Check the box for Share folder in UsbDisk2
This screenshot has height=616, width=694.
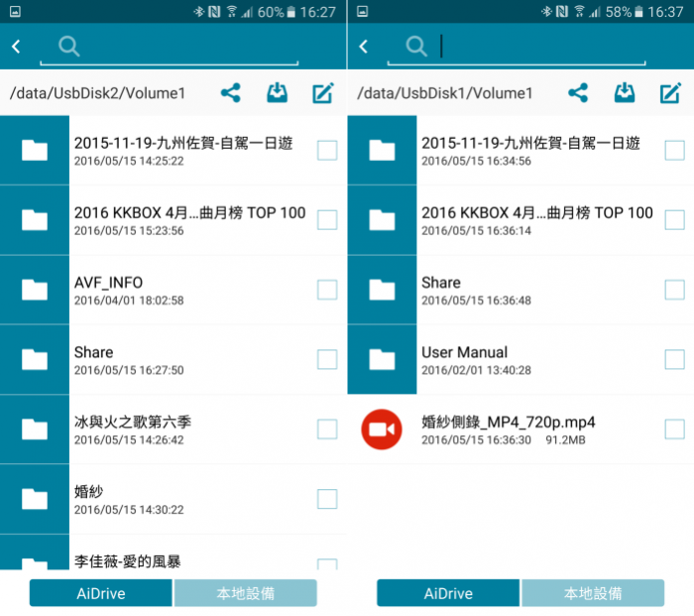coord(327,359)
